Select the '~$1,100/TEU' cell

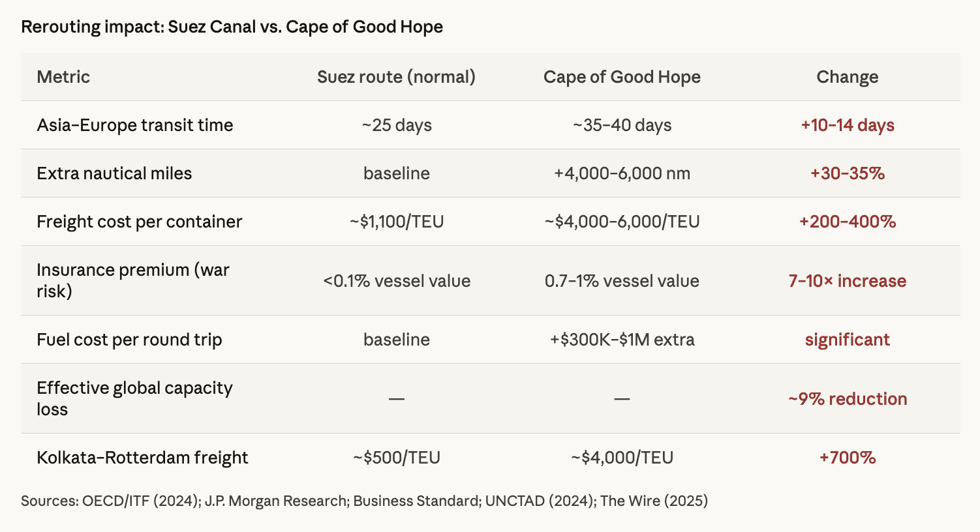tap(397, 222)
